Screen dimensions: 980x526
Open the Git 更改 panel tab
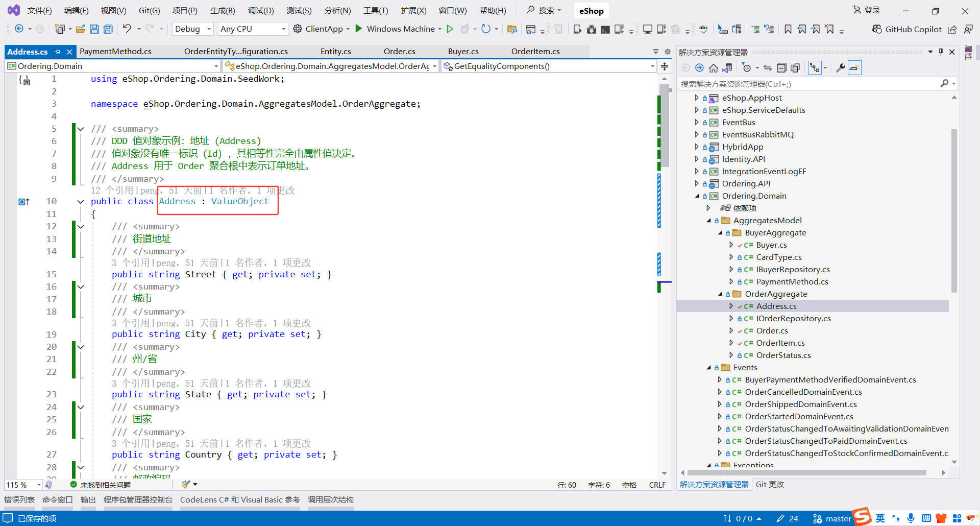tap(770, 485)
